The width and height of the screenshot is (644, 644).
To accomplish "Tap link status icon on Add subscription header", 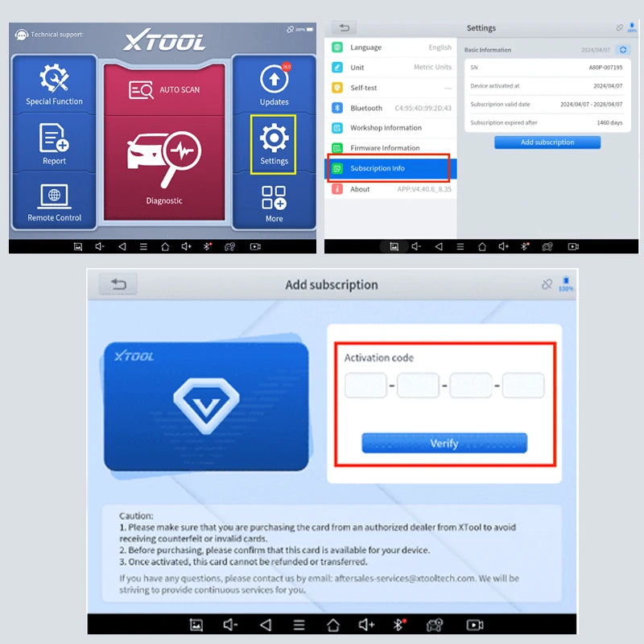I will tap(547, 284).
